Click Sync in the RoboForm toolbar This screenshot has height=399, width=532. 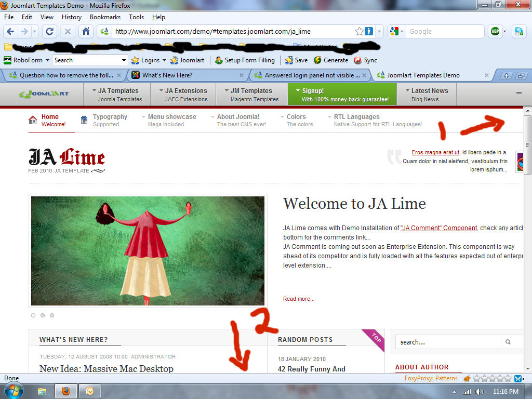(x=365, y=60)
